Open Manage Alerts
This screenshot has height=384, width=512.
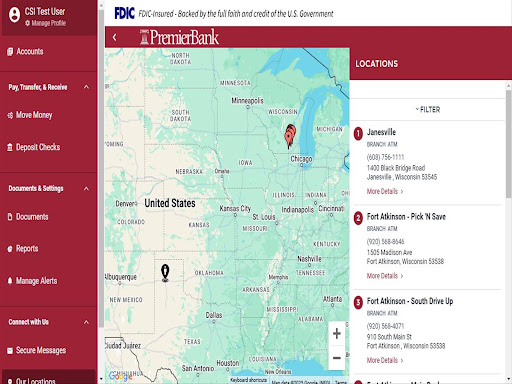coord(32,281)
